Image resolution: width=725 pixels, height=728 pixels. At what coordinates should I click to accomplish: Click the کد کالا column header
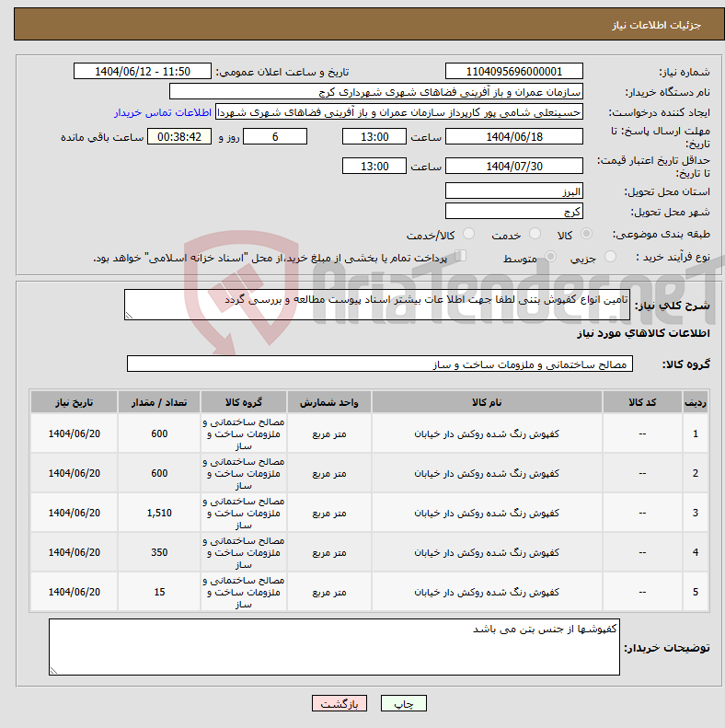point(642,402)
